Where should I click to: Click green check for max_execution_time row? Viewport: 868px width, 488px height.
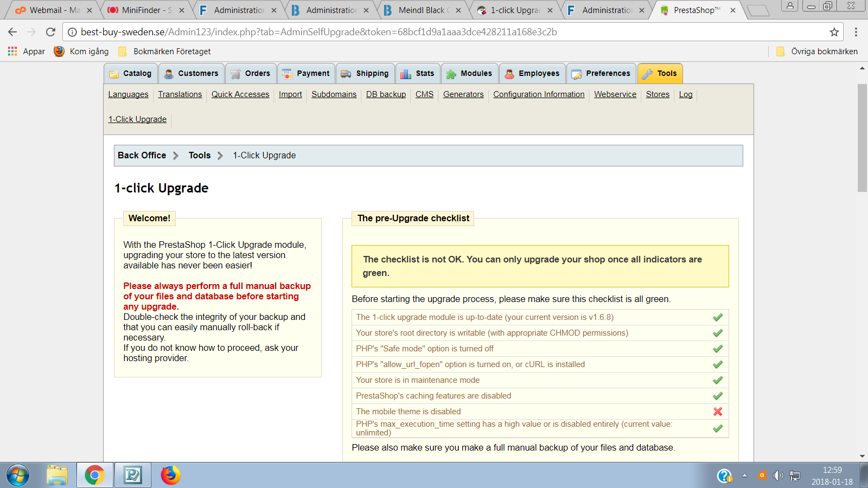pos(718,428)
